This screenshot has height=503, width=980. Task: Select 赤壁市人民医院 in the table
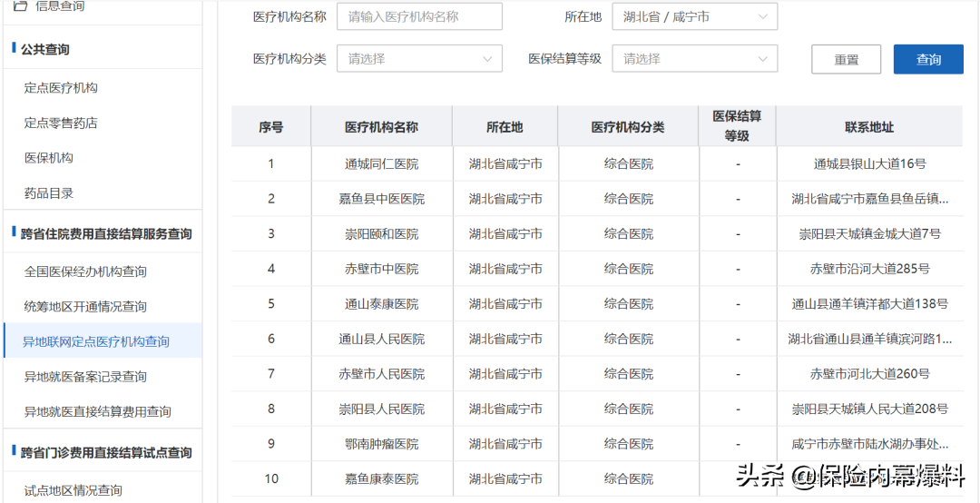pos(381,374)
